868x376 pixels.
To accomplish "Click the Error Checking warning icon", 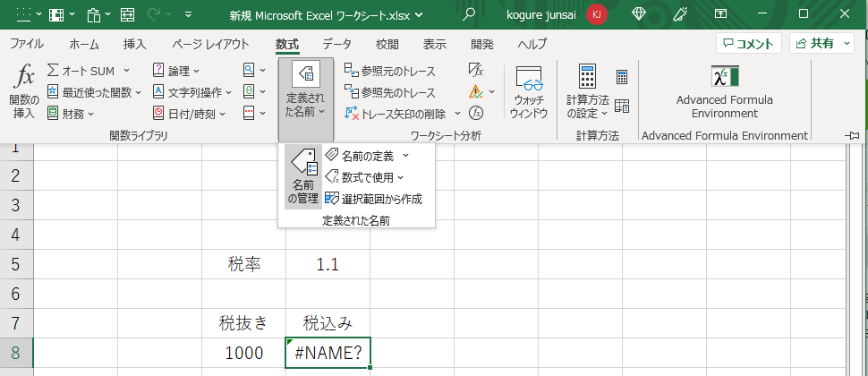I will click(475, 91).
